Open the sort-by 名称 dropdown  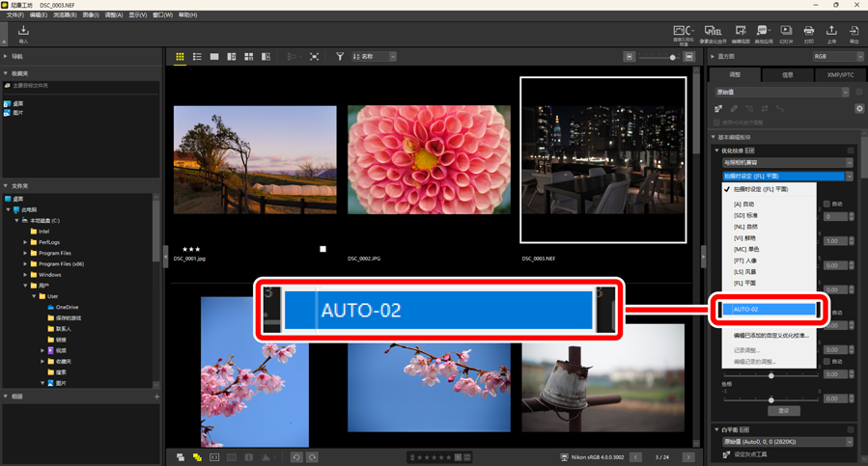click(375, 57)
